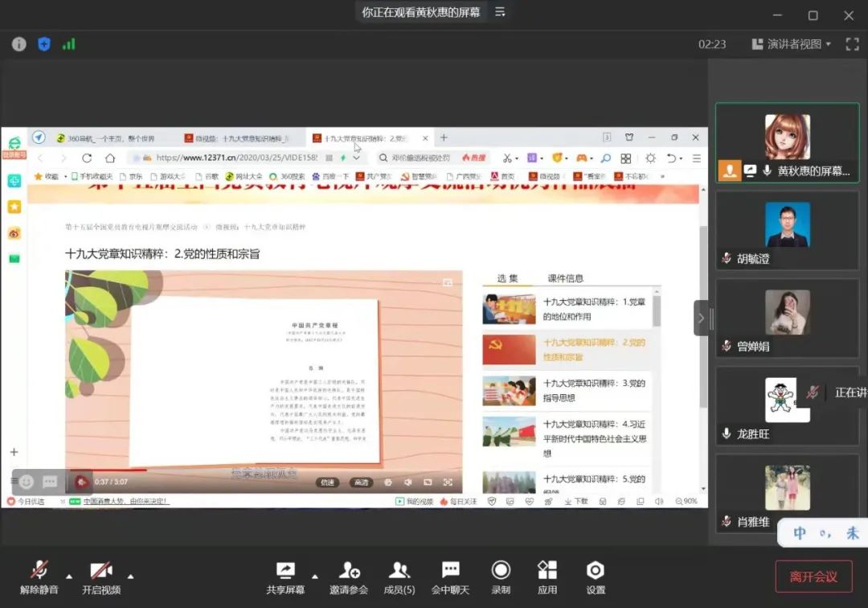This screenshot has width=868, height=608.
Task: Open the browser game controller icon
Action: tap(581, 158)
